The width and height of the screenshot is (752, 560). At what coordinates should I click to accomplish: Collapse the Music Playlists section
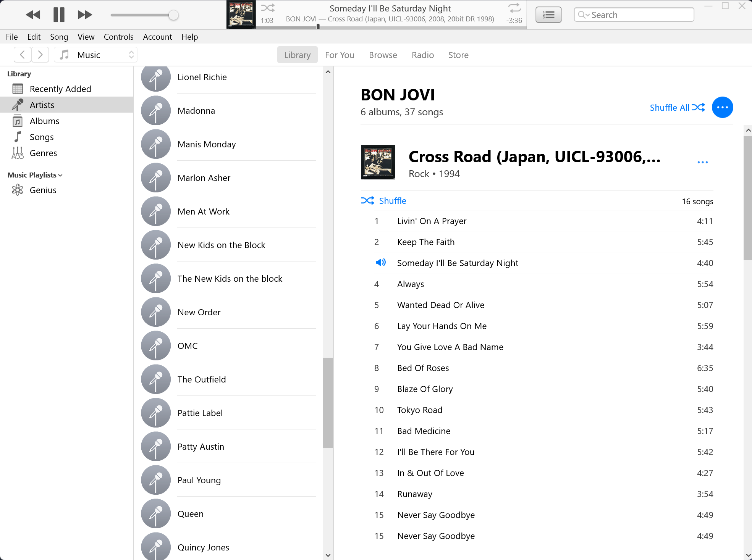(x=60, y=175)
